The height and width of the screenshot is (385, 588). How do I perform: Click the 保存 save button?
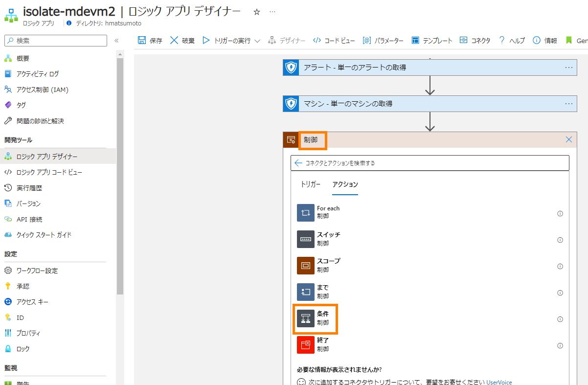coord(150,41)
